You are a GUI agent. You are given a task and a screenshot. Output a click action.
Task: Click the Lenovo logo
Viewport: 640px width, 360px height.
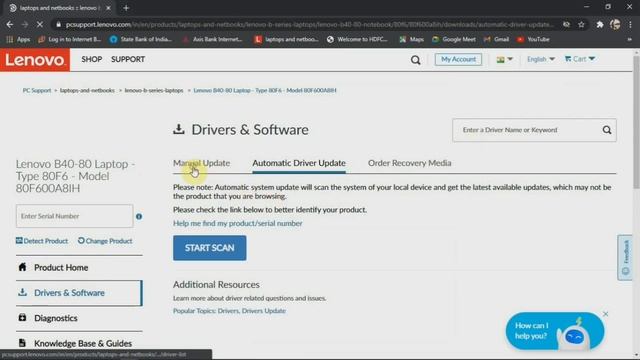[x=35, y=60]
